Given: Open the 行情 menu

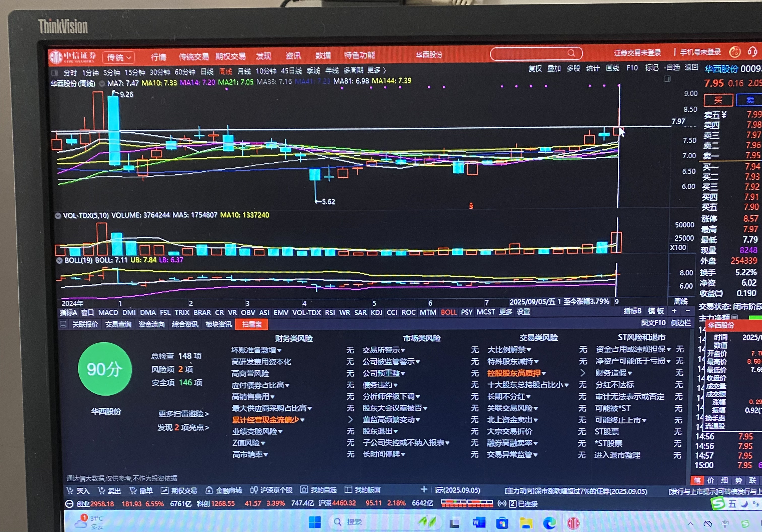Looking at the screenshot, I should point(158,57).
